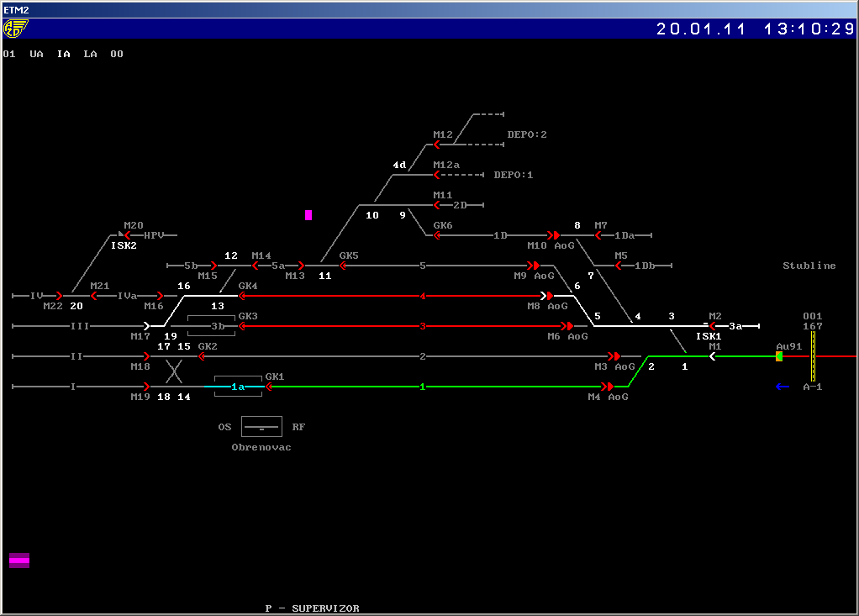This screenshot has width=859, height=616.
Task: Select the crossover switch 18 between tracks I and II
Action: [174, 371]
